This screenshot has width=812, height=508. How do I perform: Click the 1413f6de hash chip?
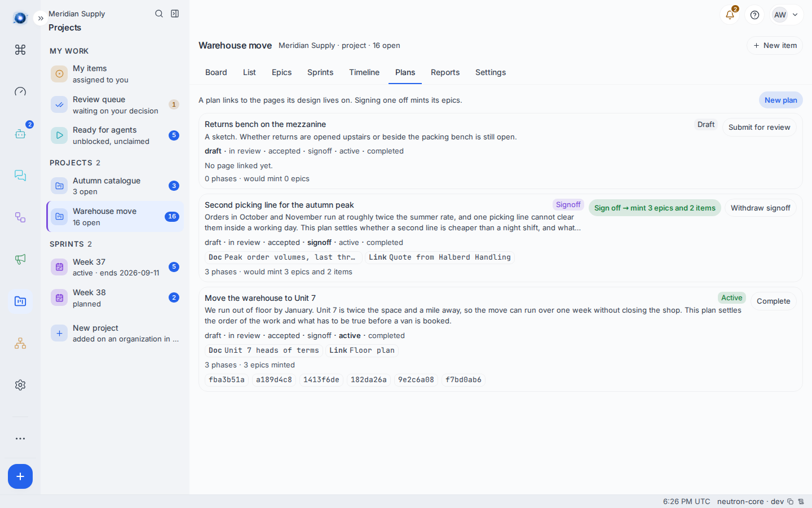[x=321, y=379]
